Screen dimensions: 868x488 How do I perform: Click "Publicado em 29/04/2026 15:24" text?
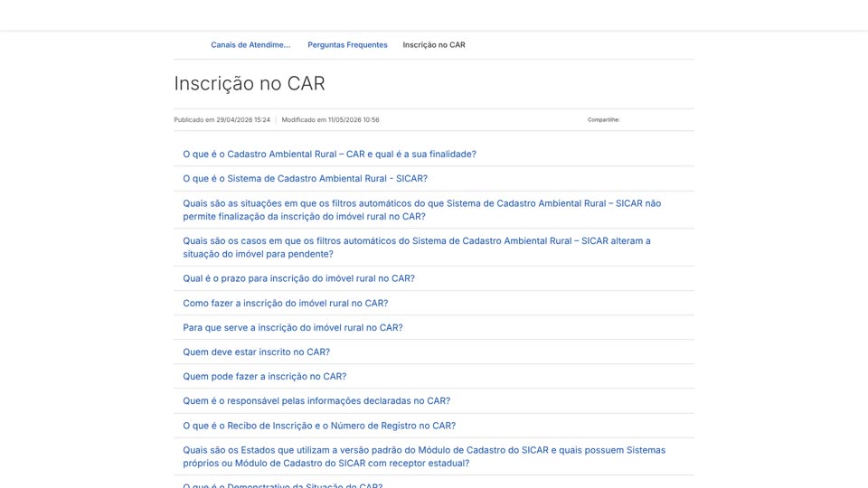222,119
